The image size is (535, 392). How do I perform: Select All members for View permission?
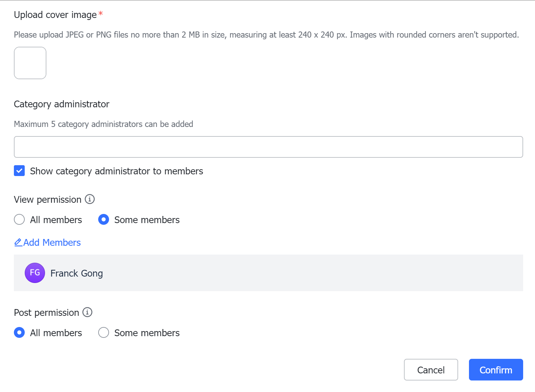pyautogui.click(x=19, y=219)
